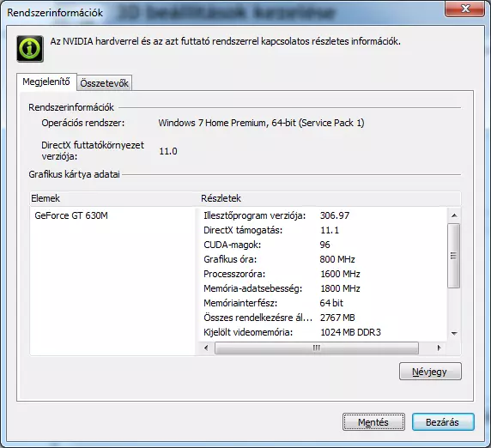Switch to the Megjelenítő tab
Viewport: 491px width, 448px height.
coord(46,82)
